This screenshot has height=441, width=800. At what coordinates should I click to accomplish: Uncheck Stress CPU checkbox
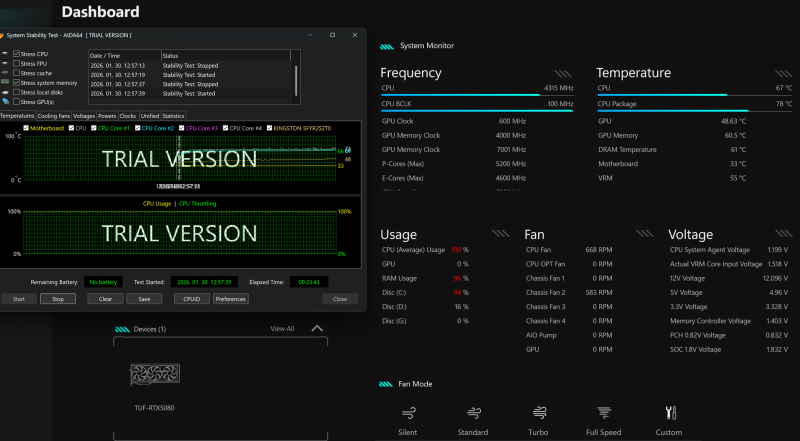pyautogui.click(x=16, y=54)
